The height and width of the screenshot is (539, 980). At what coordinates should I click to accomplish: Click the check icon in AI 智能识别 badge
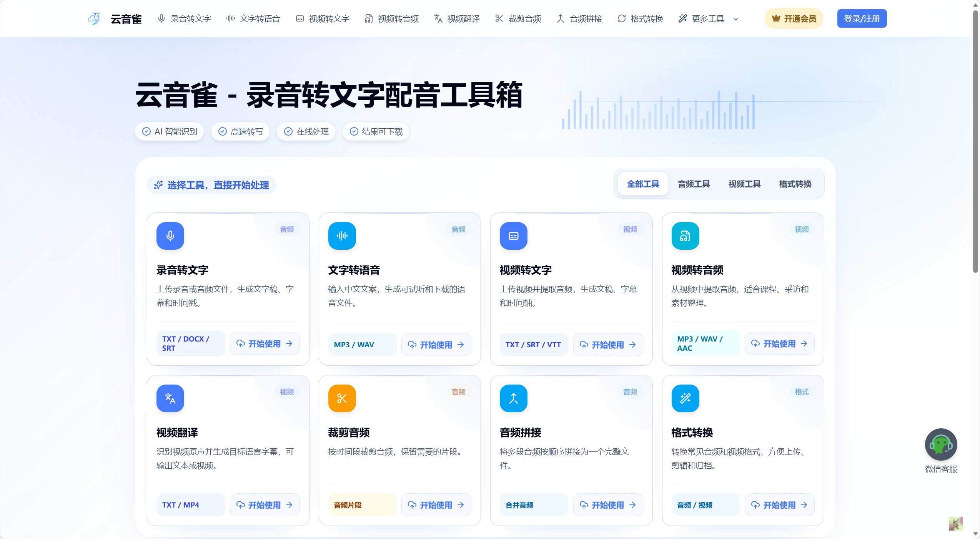[146, 131]
